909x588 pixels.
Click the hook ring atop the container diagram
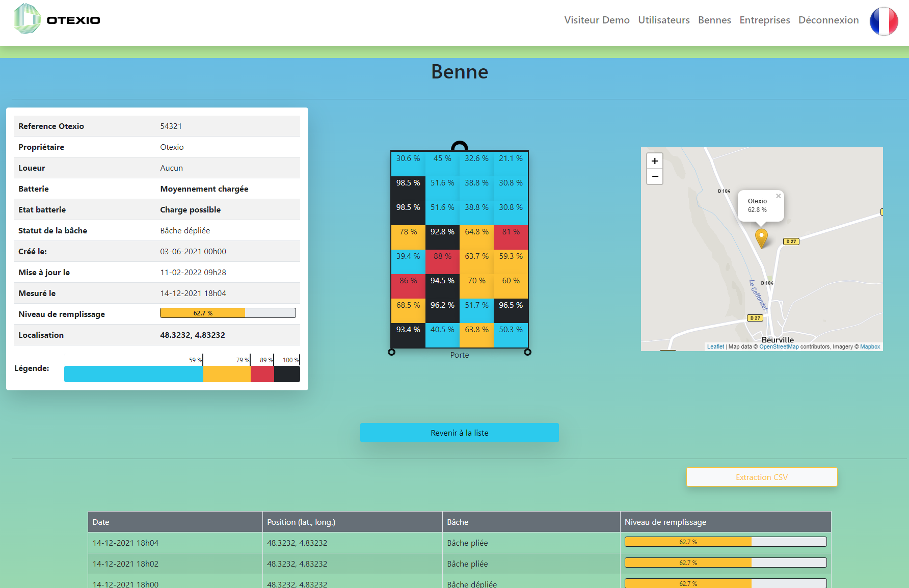pyautogui.click(x=459, y=146)
